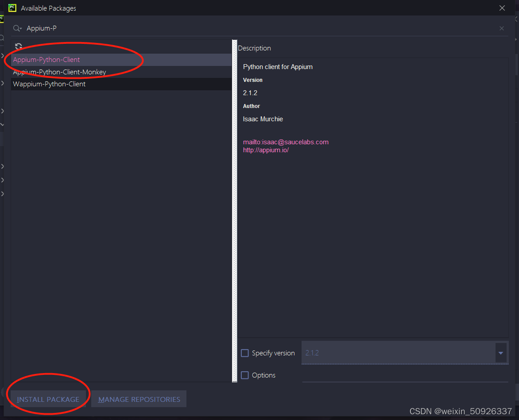519x420 pixels.
Task: Close the Available Packages dialog
Action: click(x=502, y=8)
